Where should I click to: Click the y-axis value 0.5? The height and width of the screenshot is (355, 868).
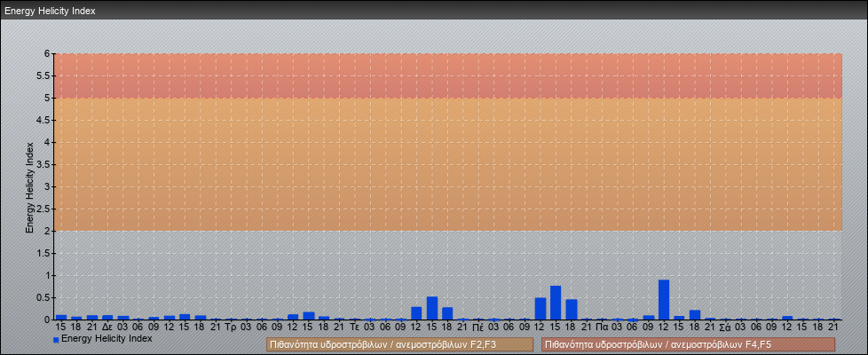point(44,297)
